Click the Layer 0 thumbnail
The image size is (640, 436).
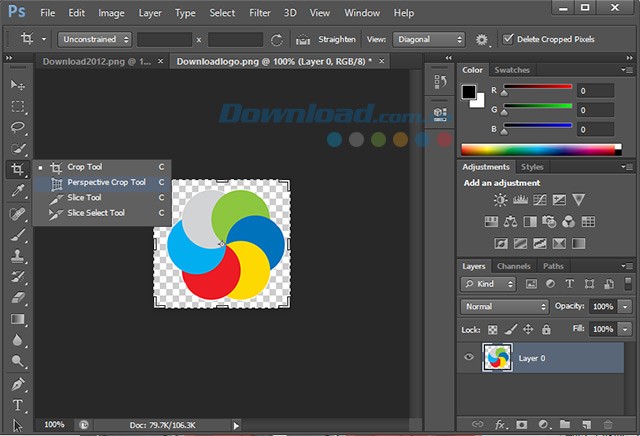497,358
